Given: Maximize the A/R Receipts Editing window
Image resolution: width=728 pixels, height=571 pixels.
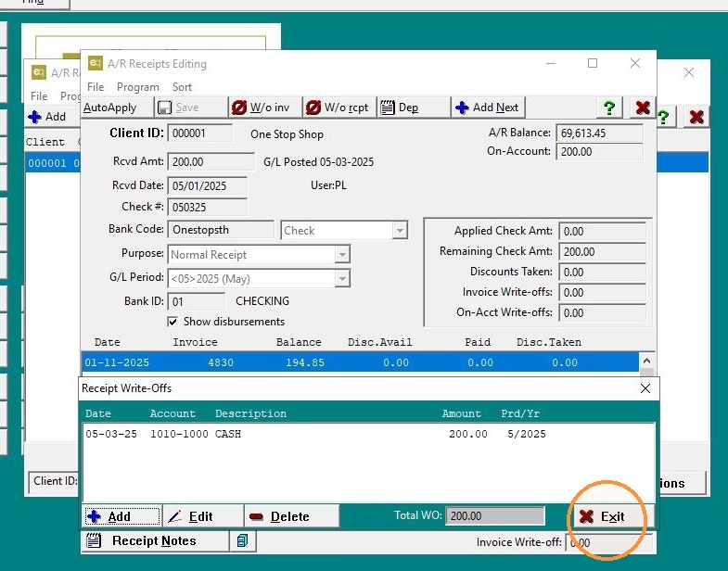Looking at the screenshot, I should (593, 63).
